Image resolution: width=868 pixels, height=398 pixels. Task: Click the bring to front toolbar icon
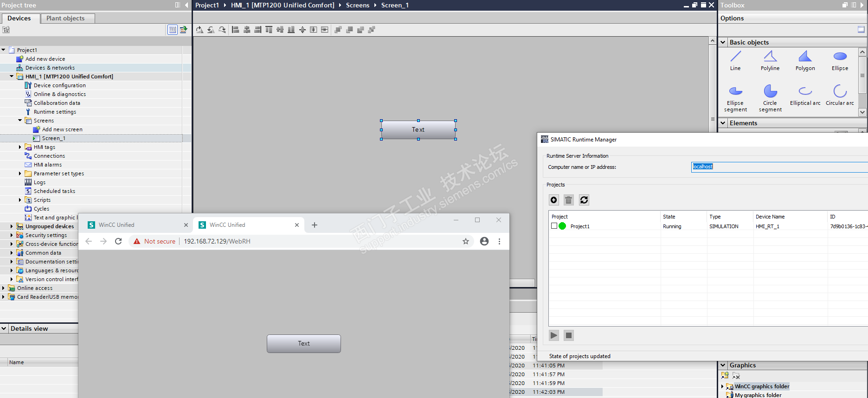tap(338, 30)
